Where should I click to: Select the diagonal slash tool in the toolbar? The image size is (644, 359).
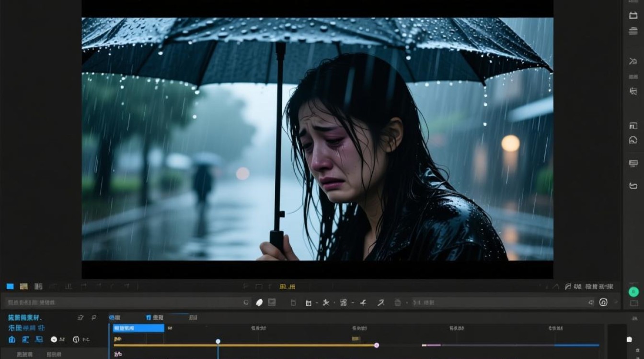coord(380,303)
